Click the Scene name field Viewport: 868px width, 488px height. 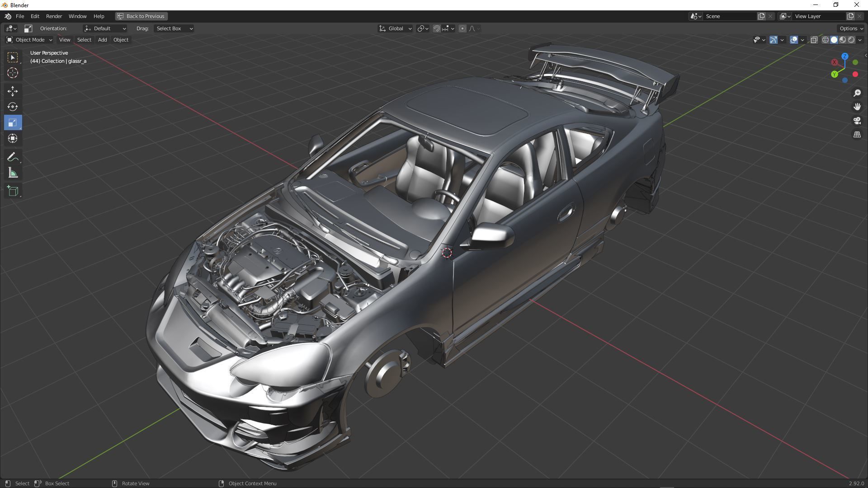coord(730,16)
